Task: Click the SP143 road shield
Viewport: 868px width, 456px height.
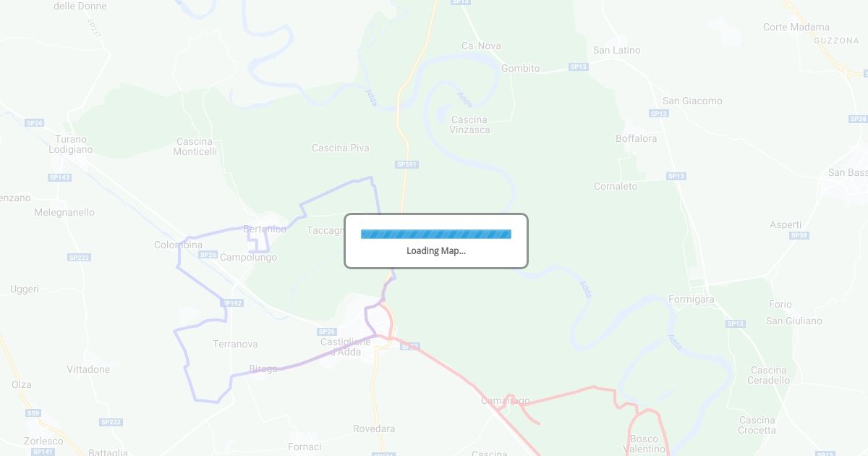Action: (x=59, y=177)
